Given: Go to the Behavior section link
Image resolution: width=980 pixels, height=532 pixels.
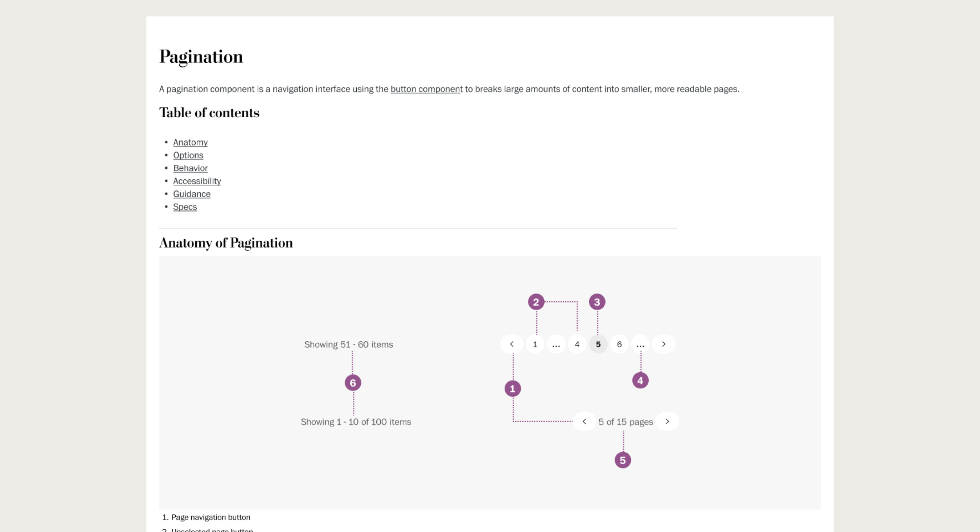Looking at the screenshot, I should 190,168.
